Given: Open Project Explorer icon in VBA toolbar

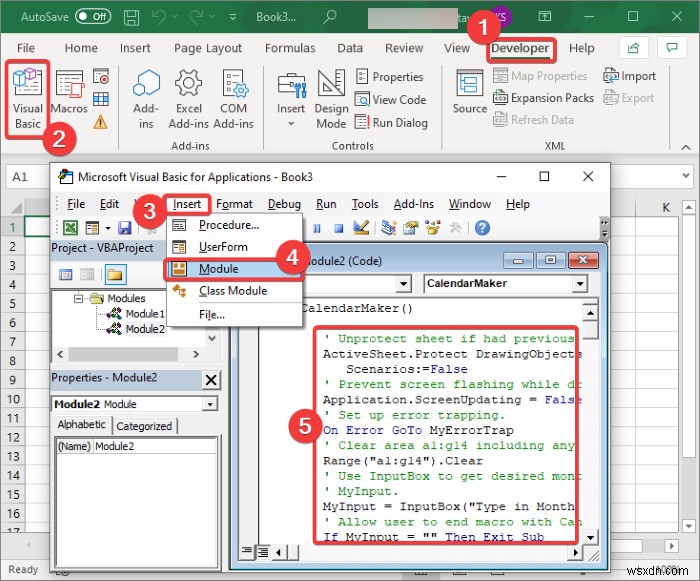Looking at the screenshot, I should click(x=389, y=228).
